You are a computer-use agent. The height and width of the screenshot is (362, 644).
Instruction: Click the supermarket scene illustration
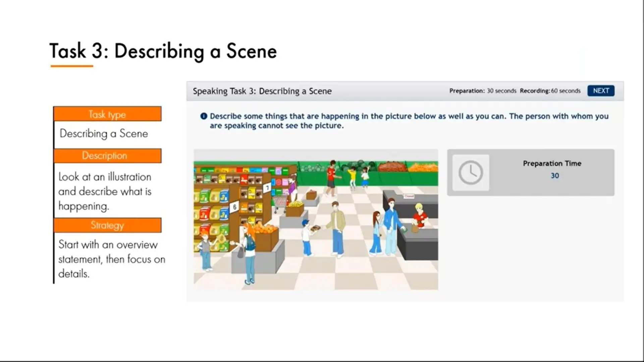(x=316, y=220)
